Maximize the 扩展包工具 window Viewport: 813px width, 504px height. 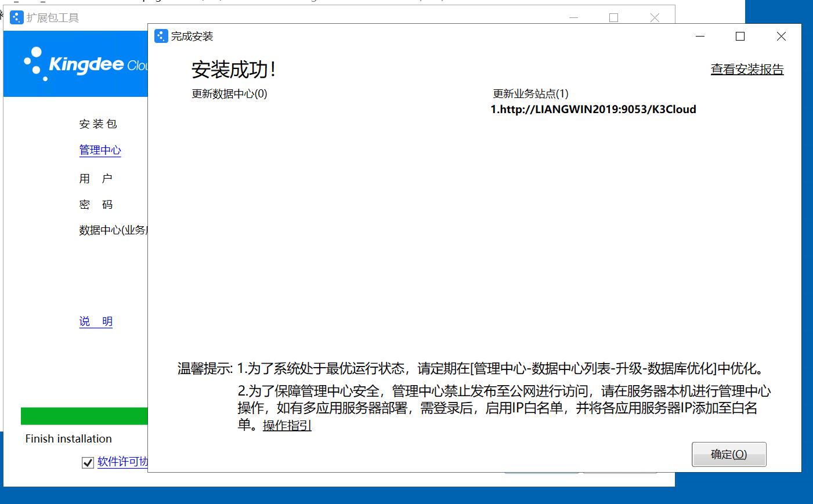(613, 18)
